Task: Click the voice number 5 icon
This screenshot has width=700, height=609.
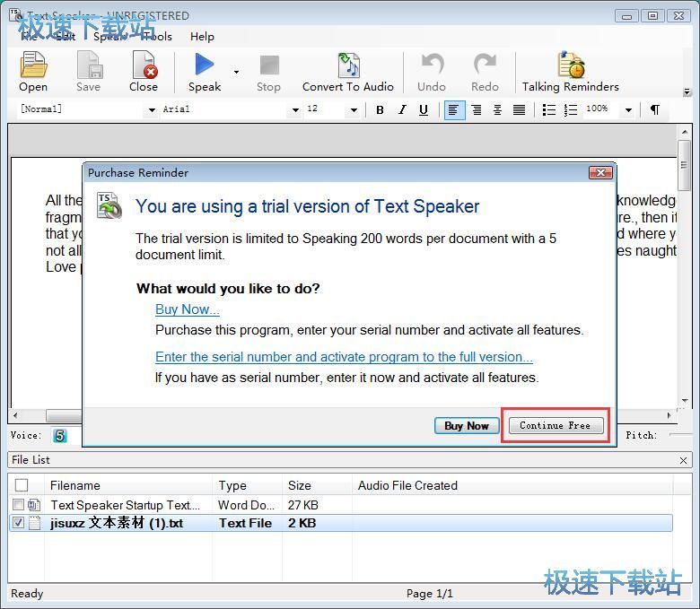Action: point(60,435)
